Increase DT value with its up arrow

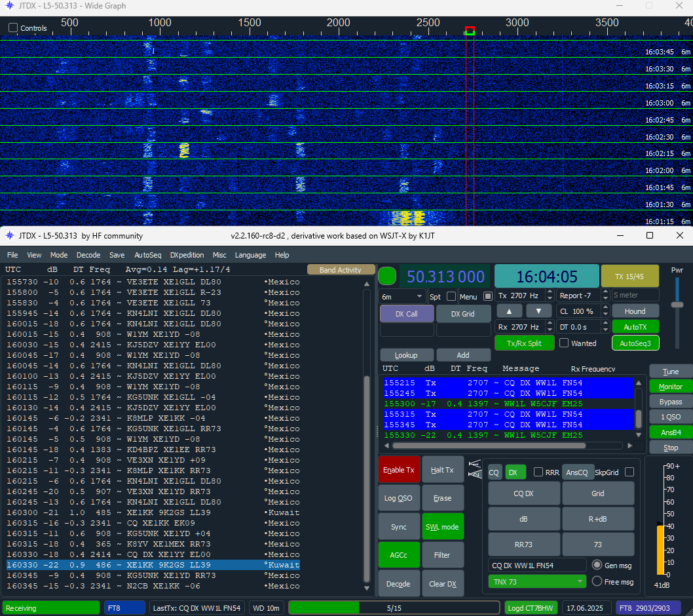605,324
